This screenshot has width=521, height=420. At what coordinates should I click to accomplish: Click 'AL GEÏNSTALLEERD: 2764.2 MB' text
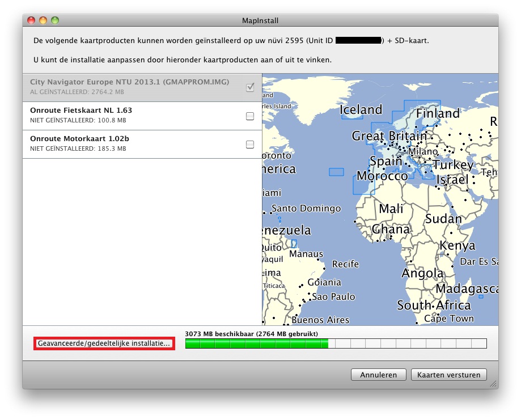click(77, 92)
